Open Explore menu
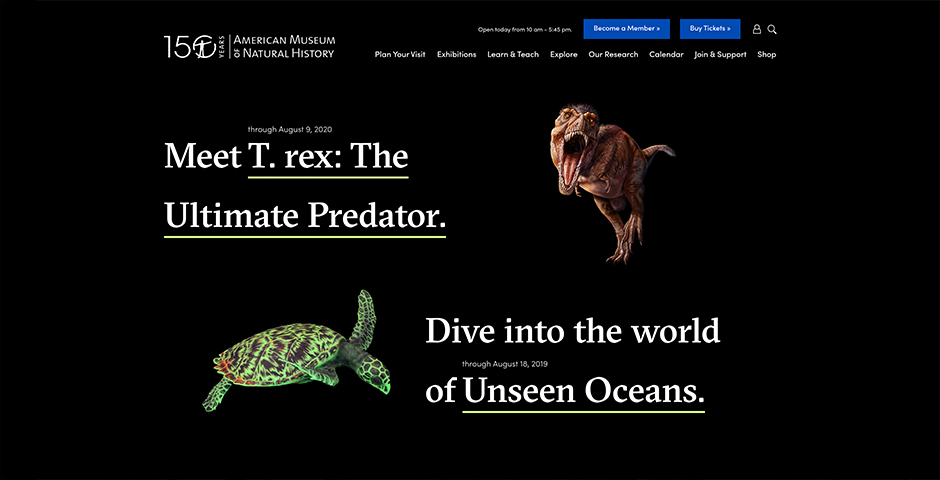 (564, 55)
